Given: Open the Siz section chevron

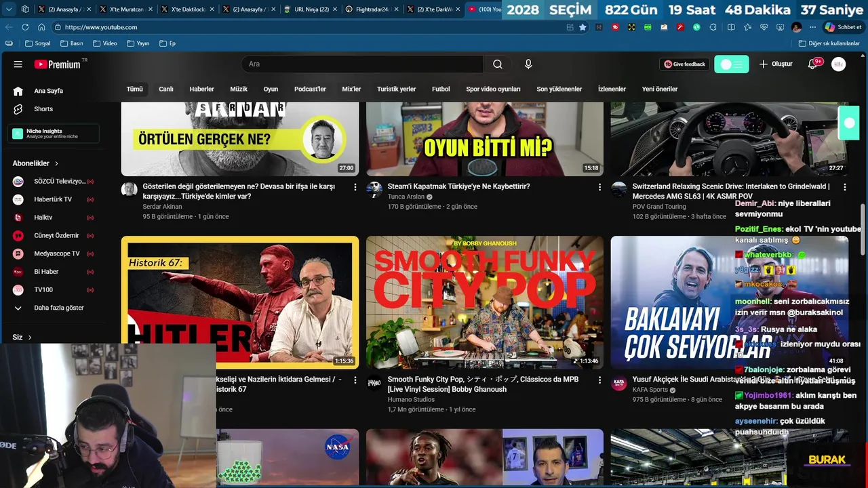Looking at the screenshot, I should pyautogui.click(x=29, y=338).
